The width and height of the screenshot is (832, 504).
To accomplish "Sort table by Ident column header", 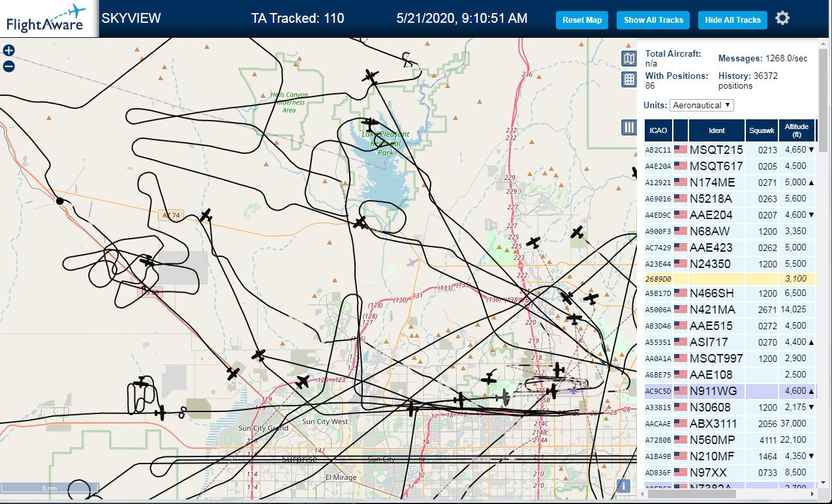I will pyautogui.click(x=716, y=130).
